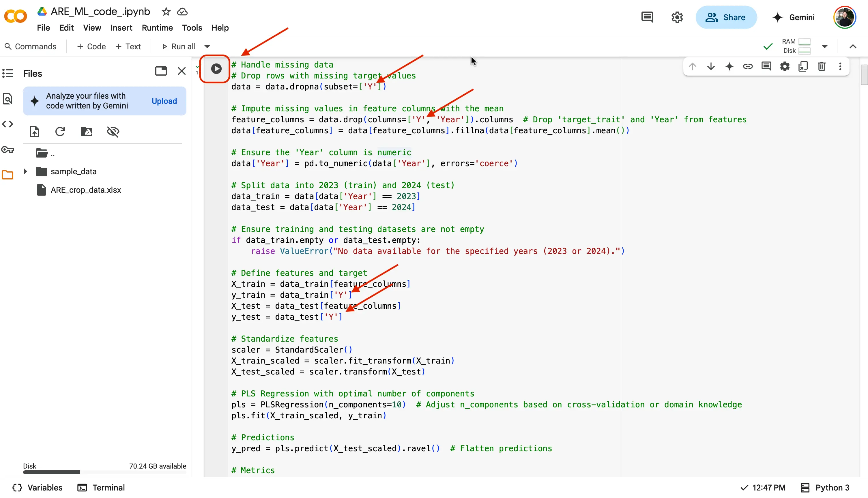Copy link to the cell
Image resolution: width=868 pixels, height=498 pixels.
pos(748,66)
